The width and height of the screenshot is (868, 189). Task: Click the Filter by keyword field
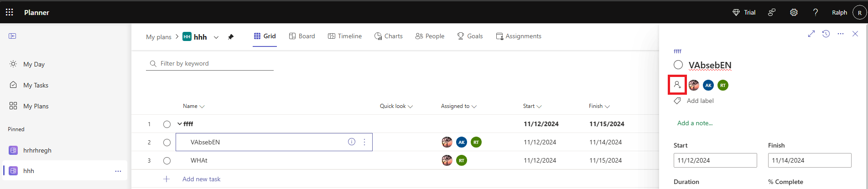point(210,63)
